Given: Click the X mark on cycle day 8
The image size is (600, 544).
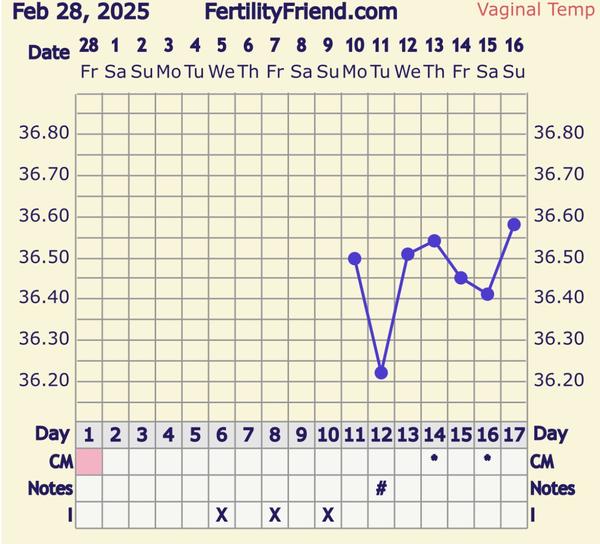Looking at the screenshot, I should 275,515.
